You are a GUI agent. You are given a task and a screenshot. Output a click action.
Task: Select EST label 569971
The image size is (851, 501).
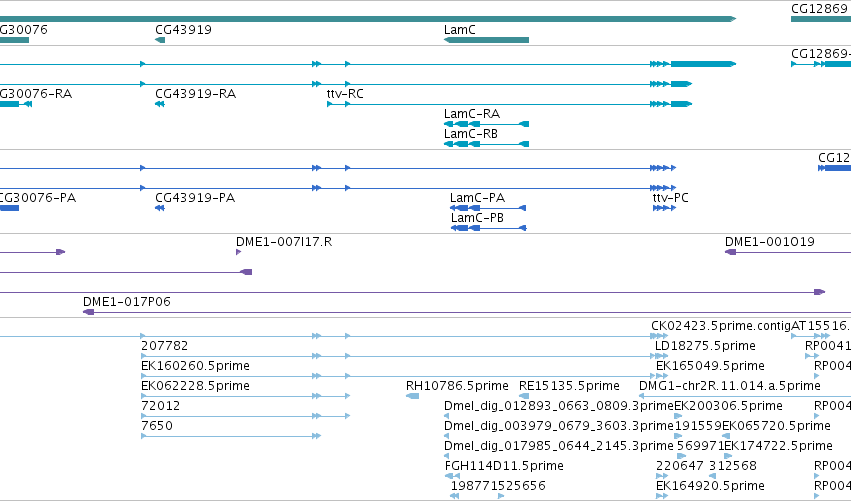pos(700,446)
